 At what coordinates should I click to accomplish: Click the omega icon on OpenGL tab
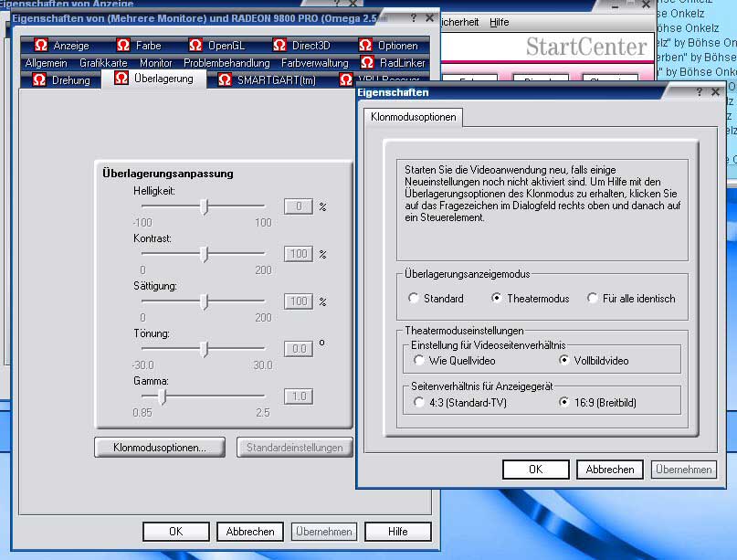tap(195, 45)
